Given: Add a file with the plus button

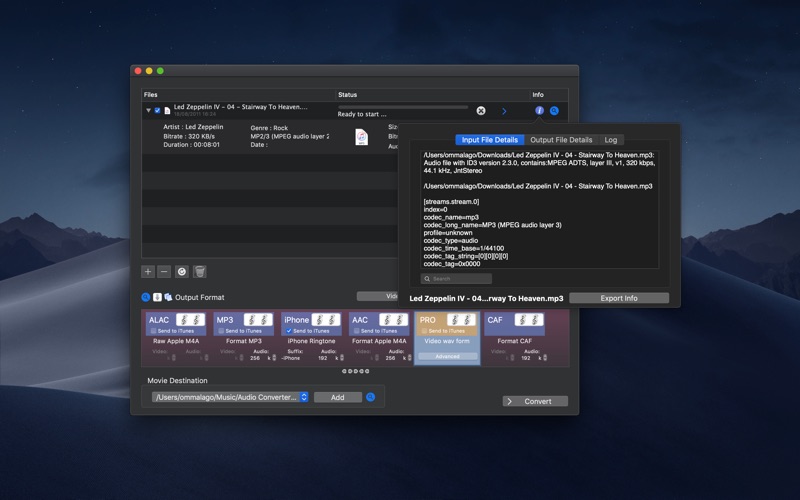Looking at the screenshot, I should 148,272.
